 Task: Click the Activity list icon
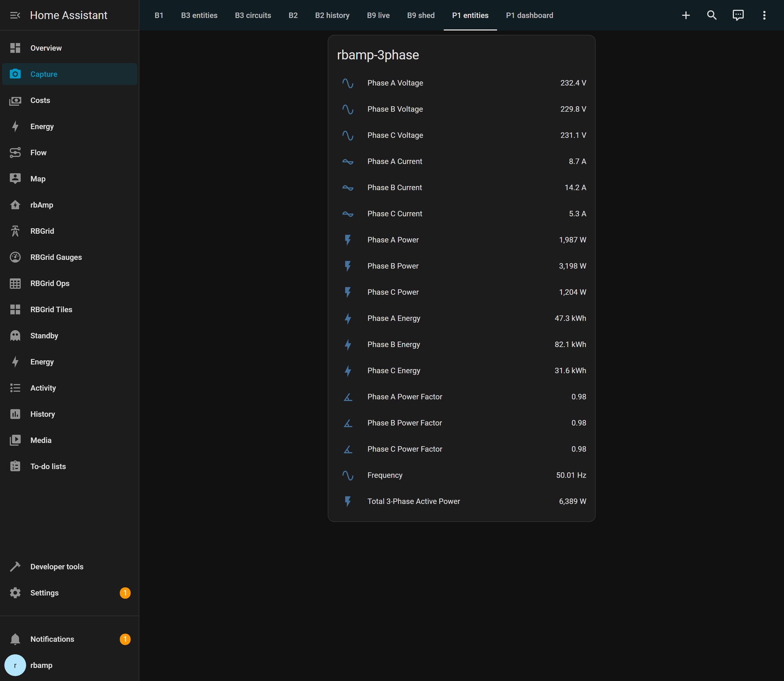point(15,388)
